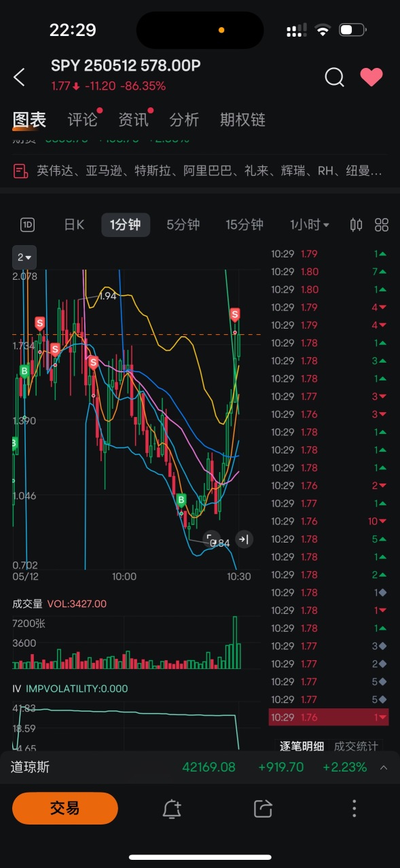Open the 分析 tab
This screenshot has width=400, height=868.
pyautogui.click(x=184, y=120)
